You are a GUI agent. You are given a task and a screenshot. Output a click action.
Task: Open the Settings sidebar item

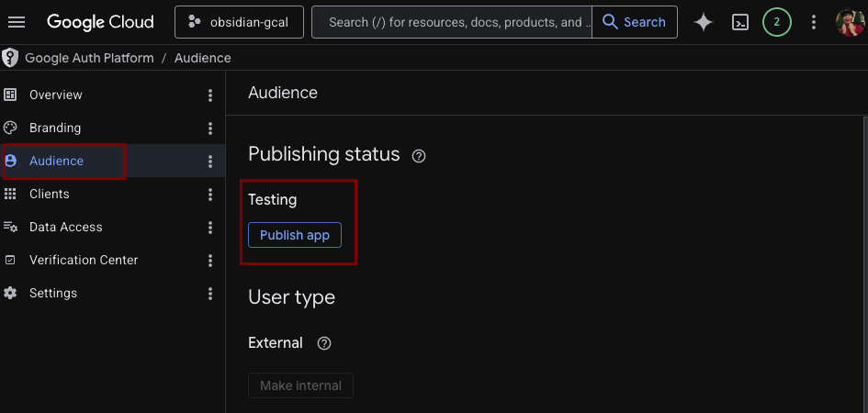pos(53,293)
